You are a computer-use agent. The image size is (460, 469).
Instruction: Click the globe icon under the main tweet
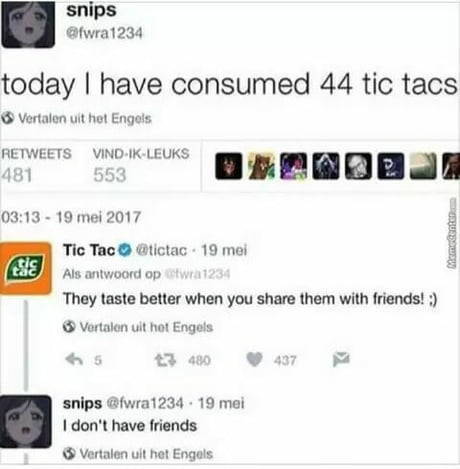[x=8, y=118]
